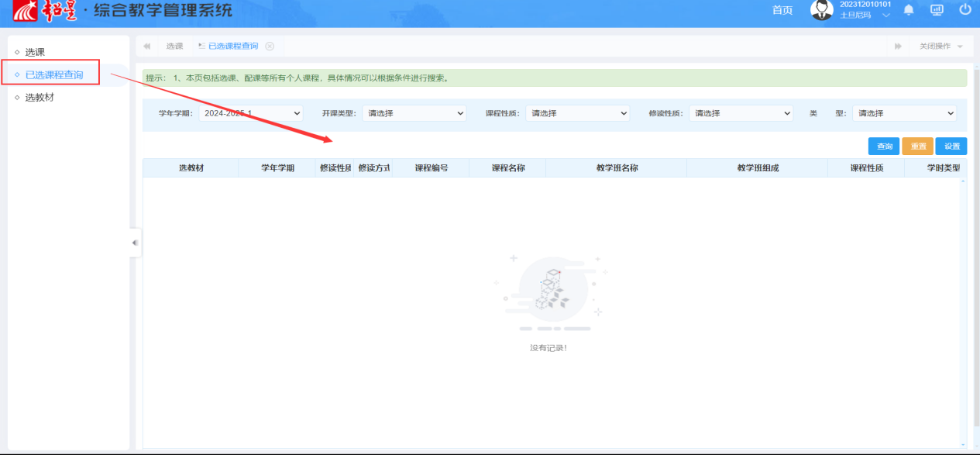
Task: Open the 关闭操作 dropdown menu
Action: pyautogui.click(x=940, y=47)
